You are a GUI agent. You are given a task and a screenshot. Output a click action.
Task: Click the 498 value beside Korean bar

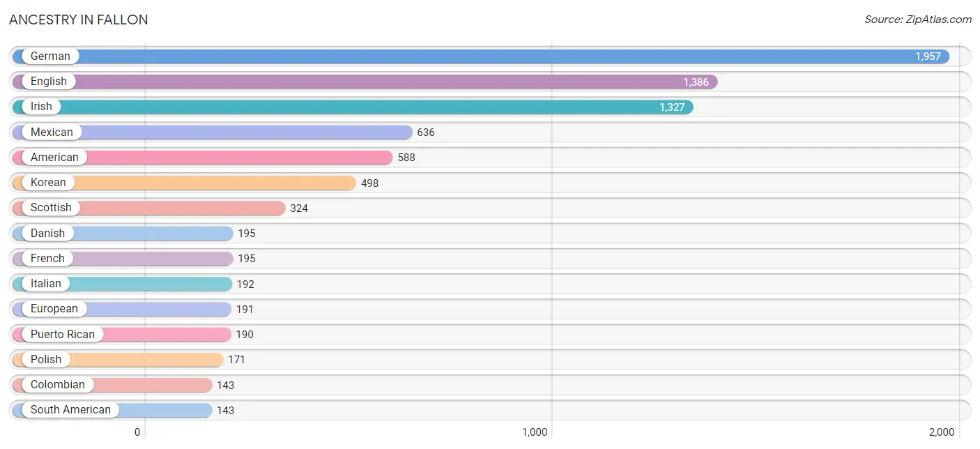click(369, 183)
